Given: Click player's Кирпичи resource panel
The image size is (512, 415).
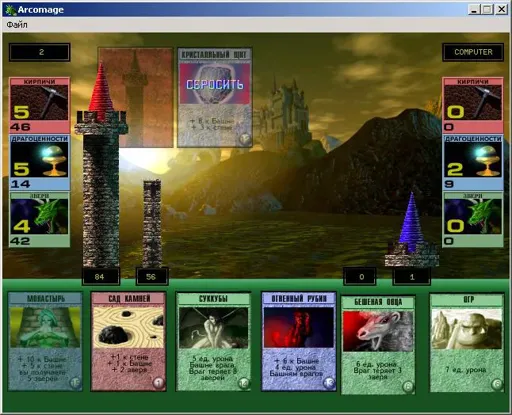Looking at the screenshot, I should [x=40, y=105].
